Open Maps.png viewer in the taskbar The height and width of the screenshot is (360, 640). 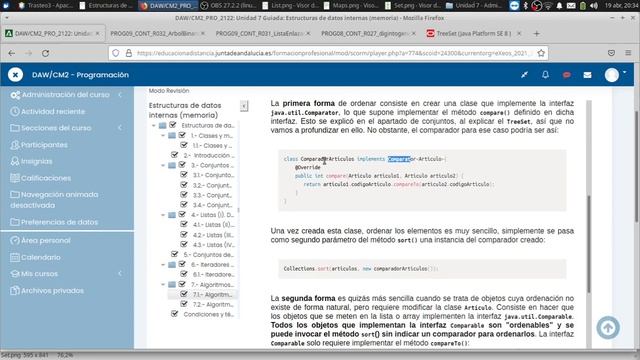tap(351, 6)
